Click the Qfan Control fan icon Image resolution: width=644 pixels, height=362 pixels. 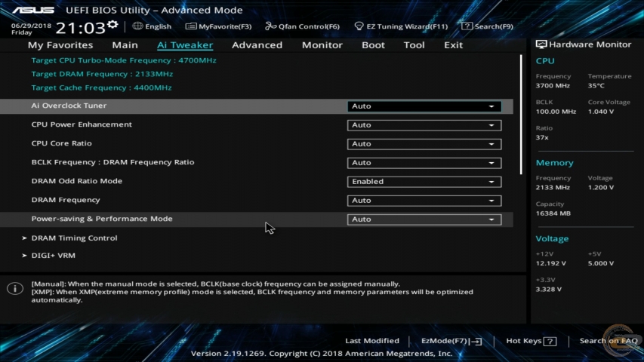click(x=270, y=26)
